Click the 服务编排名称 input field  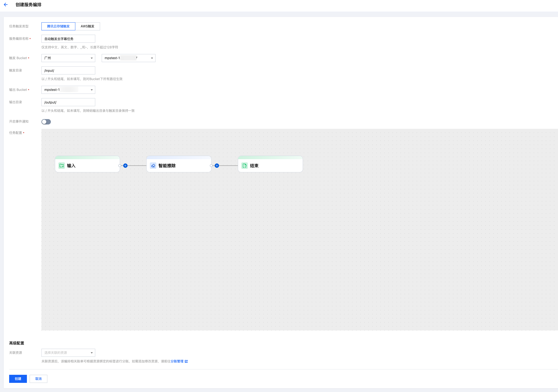click(x=68, y=39)
